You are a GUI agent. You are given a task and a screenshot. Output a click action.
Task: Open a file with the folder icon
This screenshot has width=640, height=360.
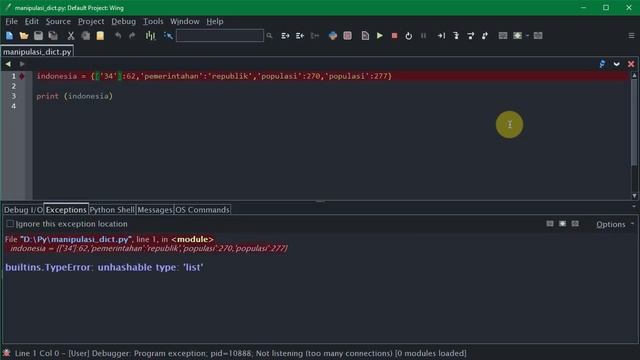point(24,36)
